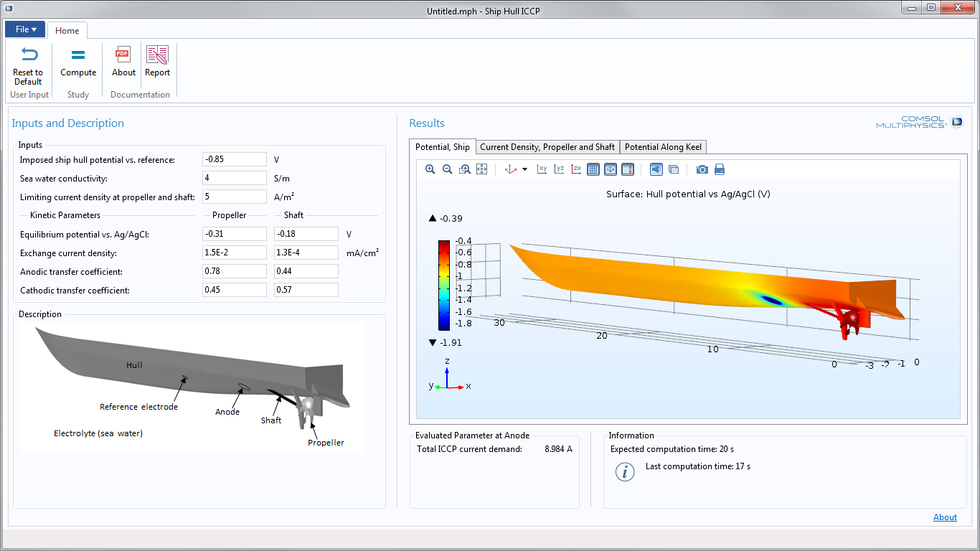The width and height of the screenshot is (980, 551).
Task: Click the Zoom Extents icon
Action: tap(482, 169)
